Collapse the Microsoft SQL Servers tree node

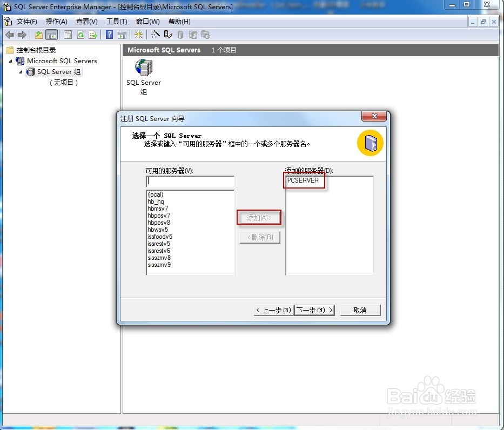pyautogui.click(x=10, y=61)
